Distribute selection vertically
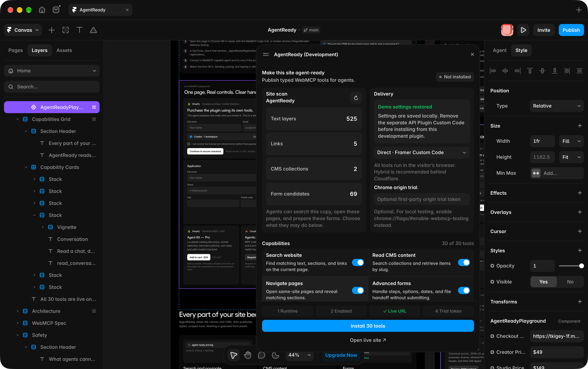 579,71
